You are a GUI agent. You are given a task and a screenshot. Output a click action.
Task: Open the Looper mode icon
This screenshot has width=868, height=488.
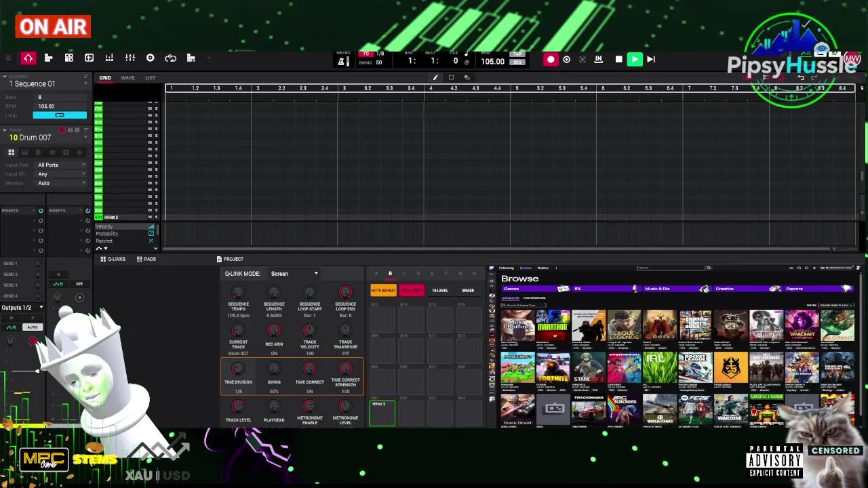(x=171, y=58)
